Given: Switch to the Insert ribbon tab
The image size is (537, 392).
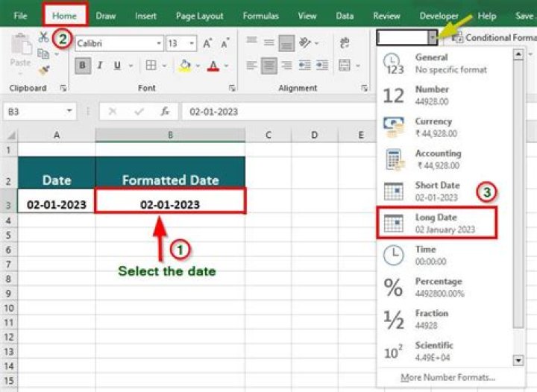Looking at the screenshot, I should tap(145, 16).
